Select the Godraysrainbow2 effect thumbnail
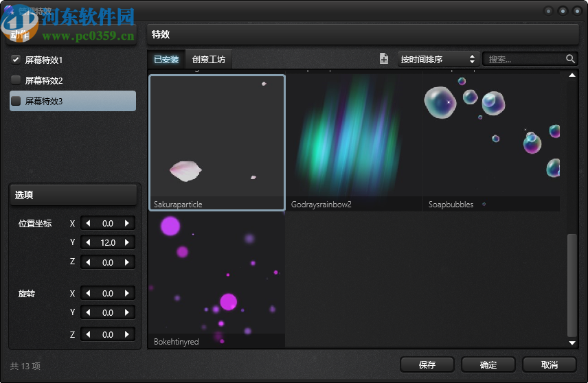Image resolution: width=588 pixels, height=383 pixels. pos(354,142)
